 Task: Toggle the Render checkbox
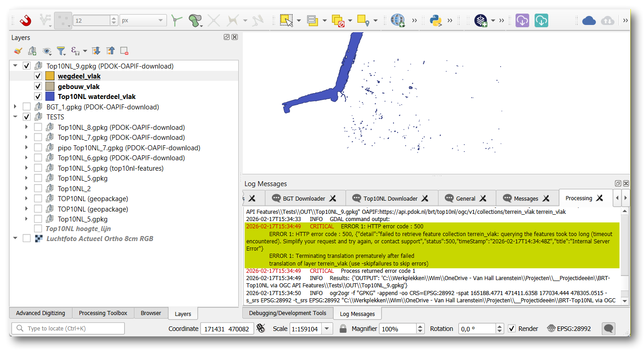pyautogui.click(x=512, y=328)
